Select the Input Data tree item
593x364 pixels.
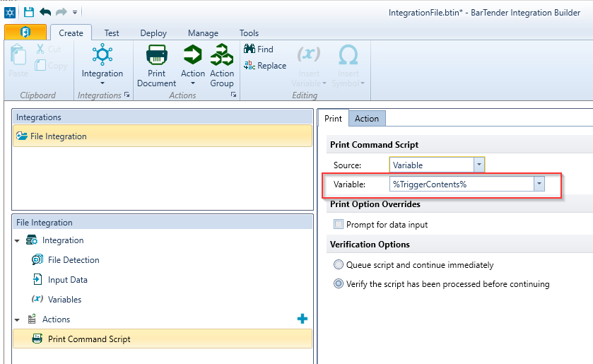67,280
